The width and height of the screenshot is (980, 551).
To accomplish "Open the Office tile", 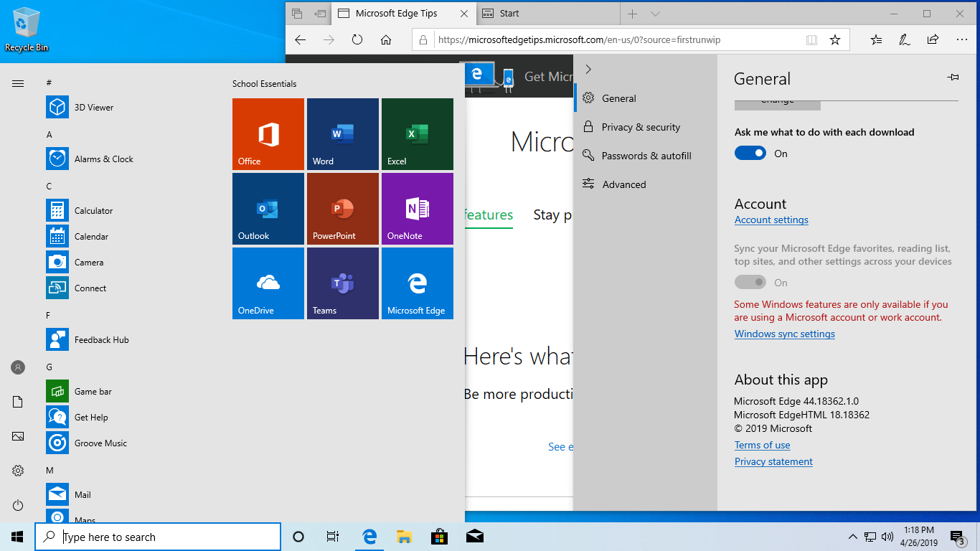I will tap(268, 134).
